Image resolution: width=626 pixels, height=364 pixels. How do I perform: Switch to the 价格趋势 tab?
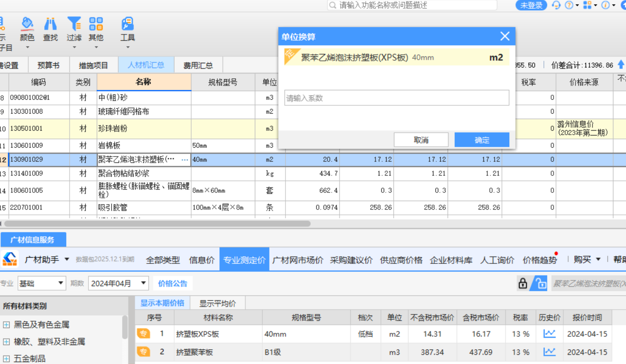point(539,260)
